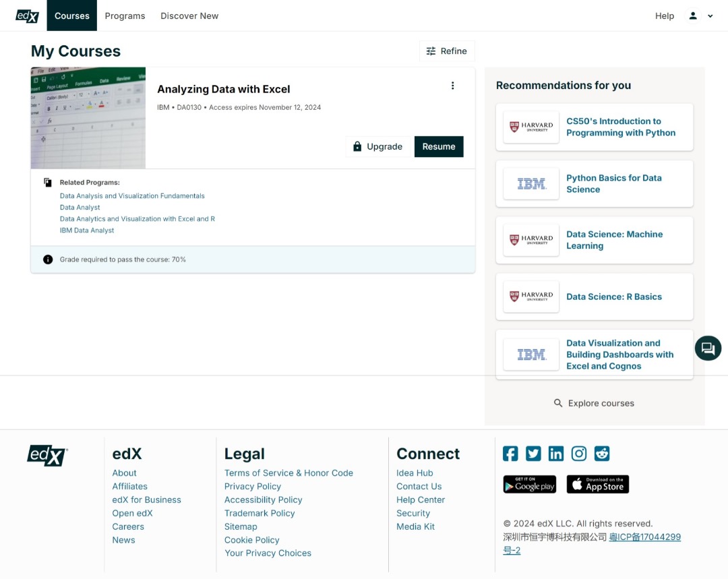
Task: Open the Security footer link
Action: [x=413, y=513]
